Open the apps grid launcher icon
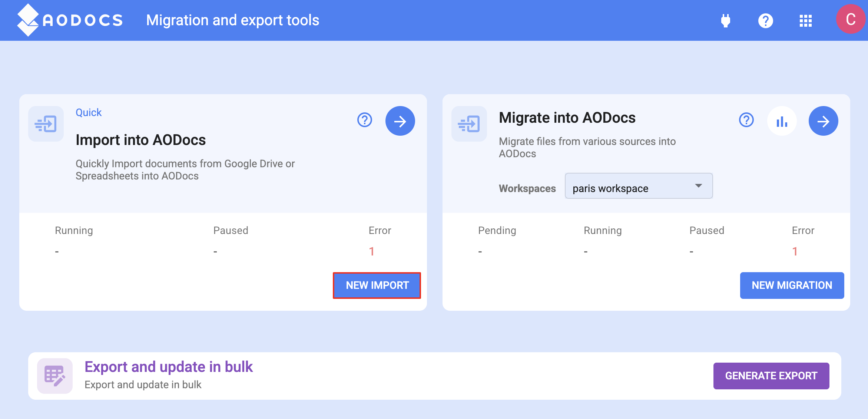 (806, 21)
